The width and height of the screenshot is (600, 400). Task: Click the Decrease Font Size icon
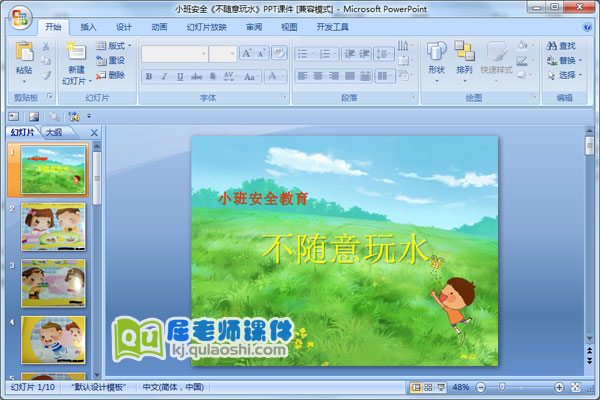[x=262, y=54]
